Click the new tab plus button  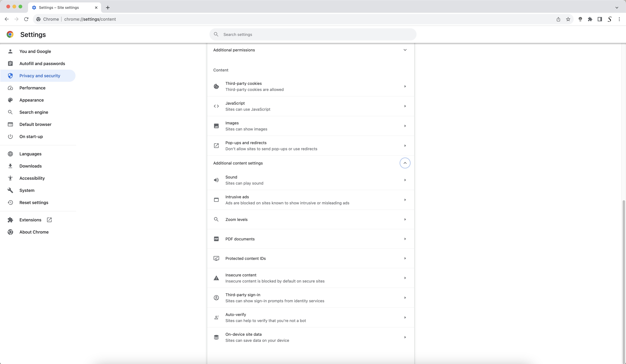(x=108, y=7)
